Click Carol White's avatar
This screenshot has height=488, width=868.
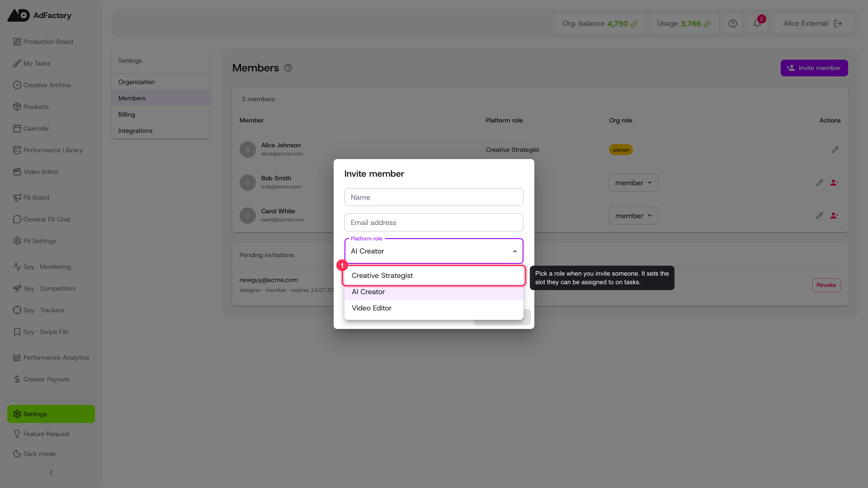248,216
